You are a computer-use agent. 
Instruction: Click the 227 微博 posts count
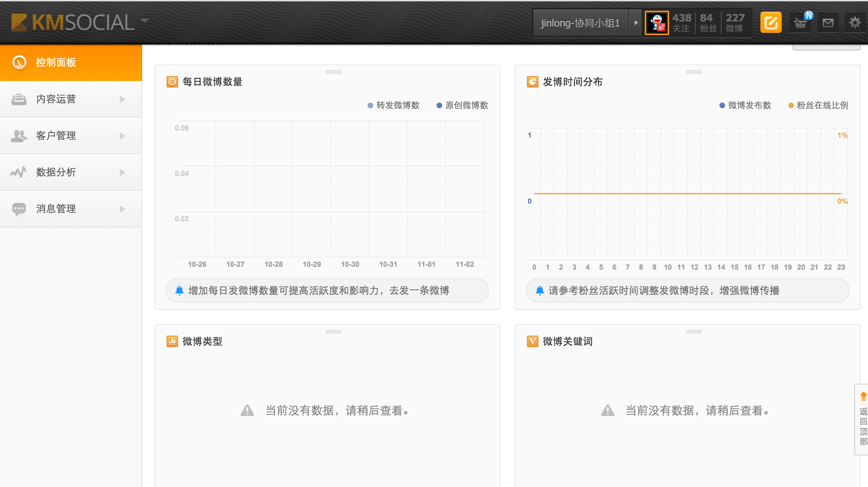tap(735, 23)
